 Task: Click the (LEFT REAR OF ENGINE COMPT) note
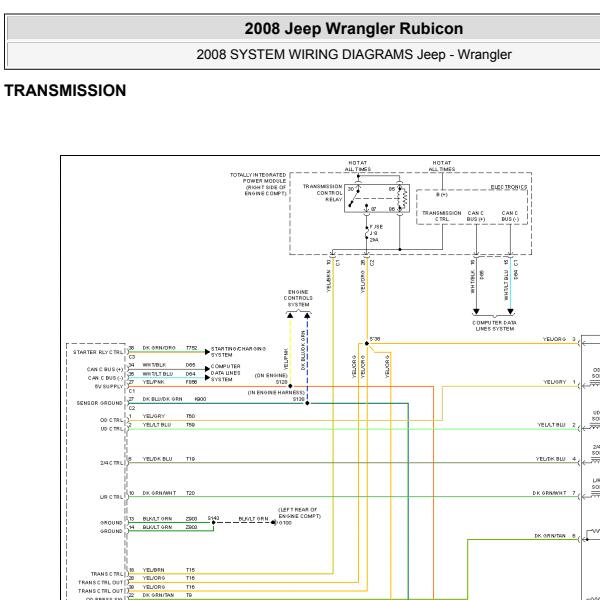(299, 513)
